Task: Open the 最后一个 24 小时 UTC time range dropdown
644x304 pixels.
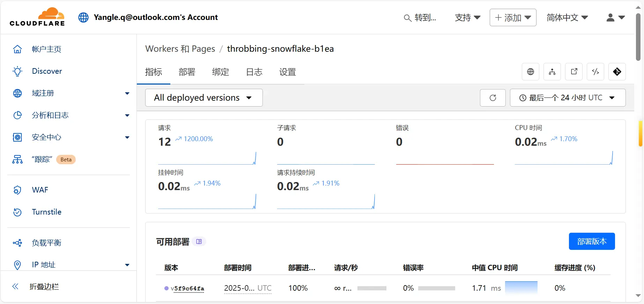Action: [568, 98]
